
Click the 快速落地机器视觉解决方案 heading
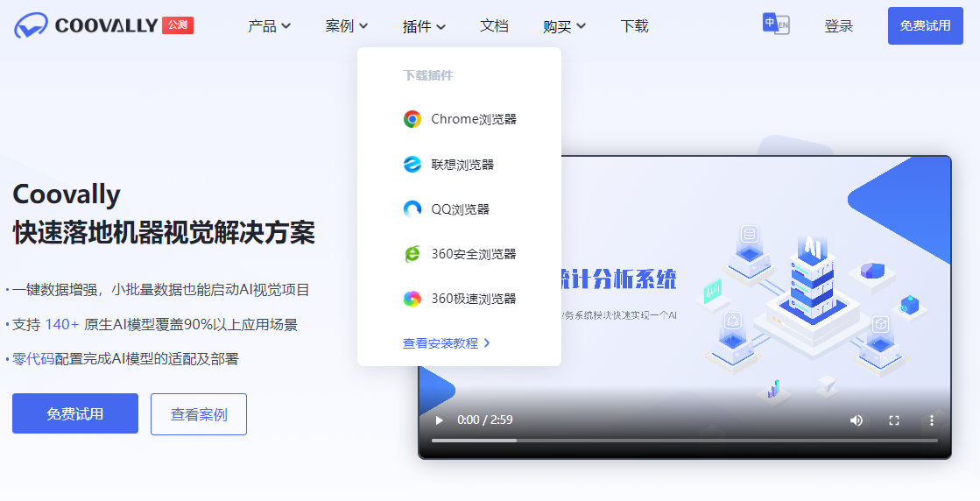(x=164, y=233)
